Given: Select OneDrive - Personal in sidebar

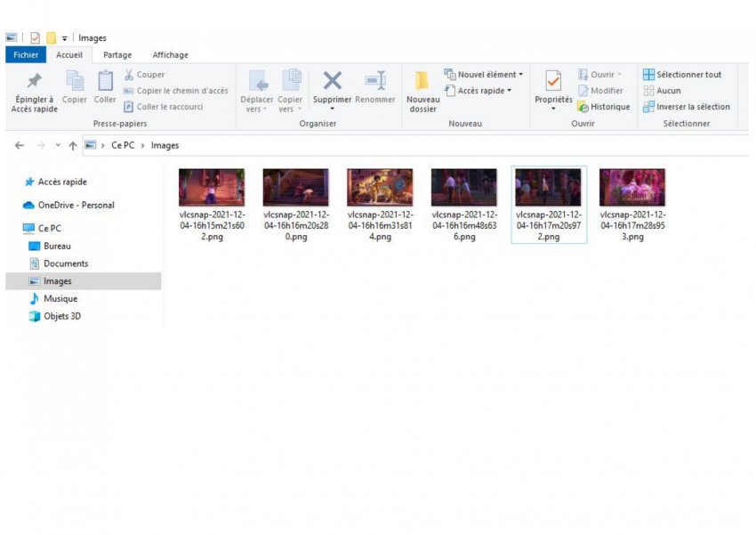Looking at the screenshot, I should (69, 205).
